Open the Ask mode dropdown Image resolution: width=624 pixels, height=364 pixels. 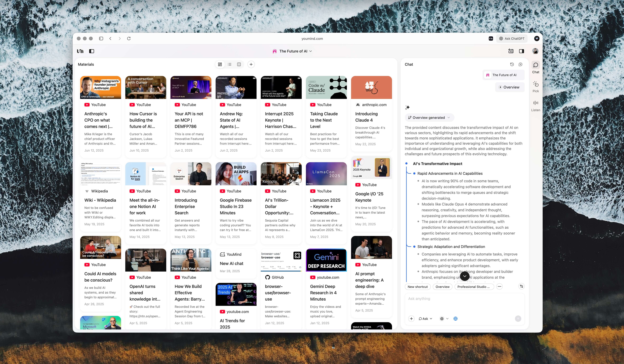click(425, 318)
